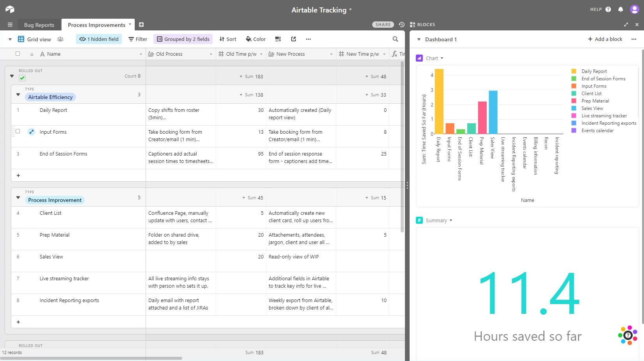Image resolution: width=644 pixels, height=361 pixels.
Task: Open Grouped by 2 fields settings
Action: point(183,39)
